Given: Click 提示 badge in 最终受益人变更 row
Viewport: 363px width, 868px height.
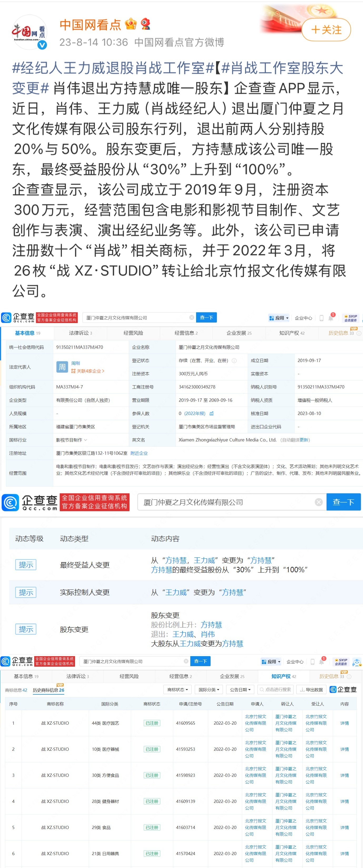Looking at the screenshot, I should (26, 565).
